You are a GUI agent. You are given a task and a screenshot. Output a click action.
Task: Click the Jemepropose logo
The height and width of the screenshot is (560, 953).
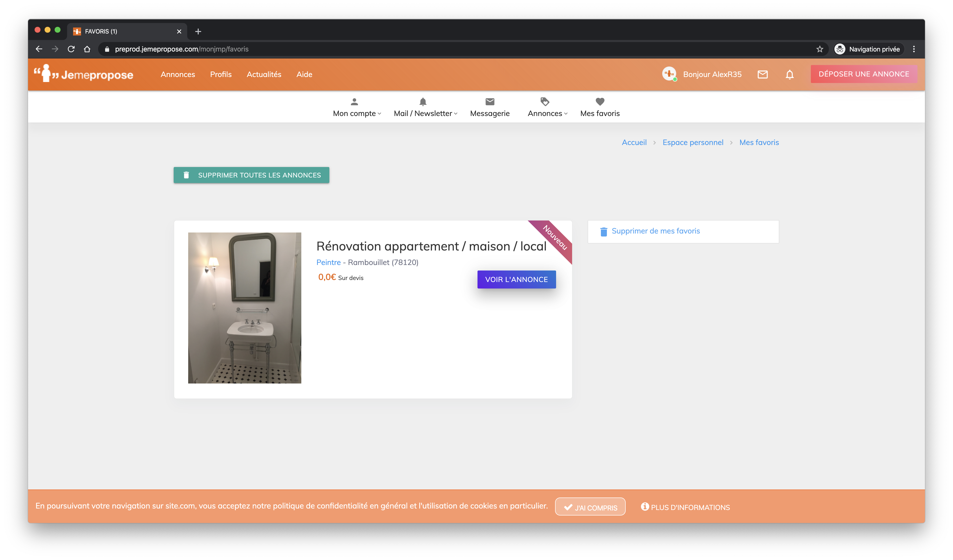pyautogui.click(x=84, y=74)
